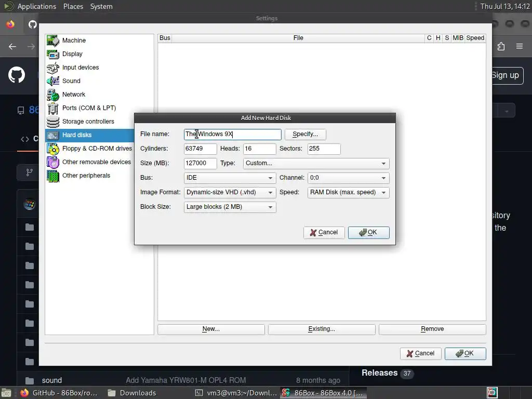The height and width of the screenshot is (399, 532).
Task: Open the Sound settings icon
Action: coord(53,81)
